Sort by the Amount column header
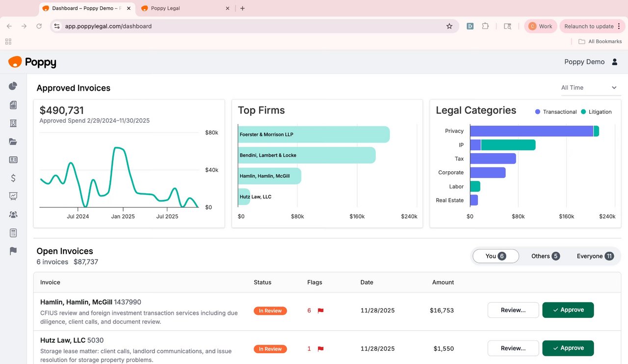The image size is (628, 364). click(443, 282)
